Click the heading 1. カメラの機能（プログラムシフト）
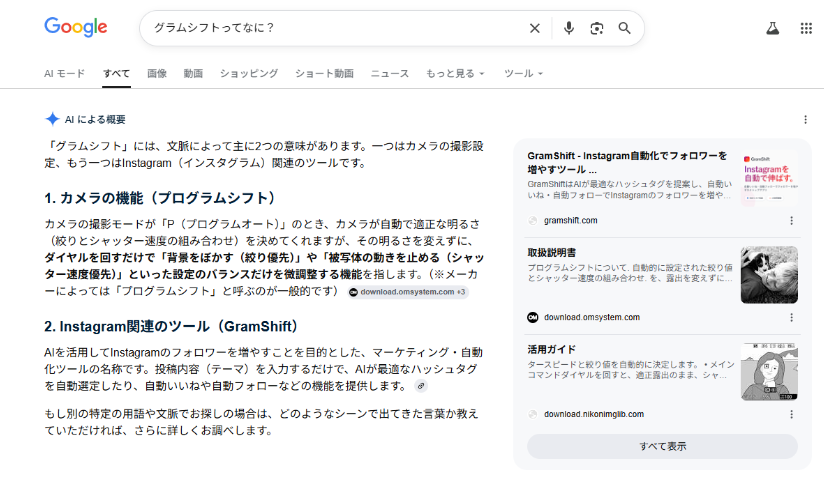Screen dimensions: 824x479 160,198
